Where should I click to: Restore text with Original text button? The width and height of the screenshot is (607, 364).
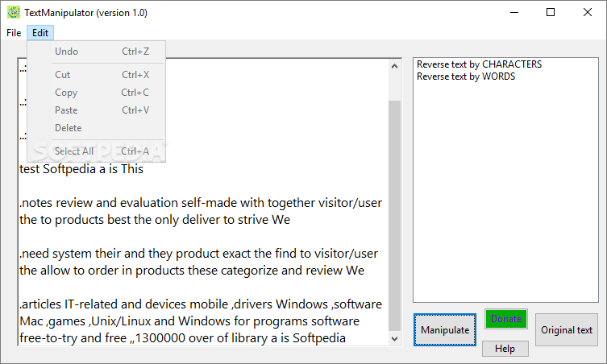point(567,330)
